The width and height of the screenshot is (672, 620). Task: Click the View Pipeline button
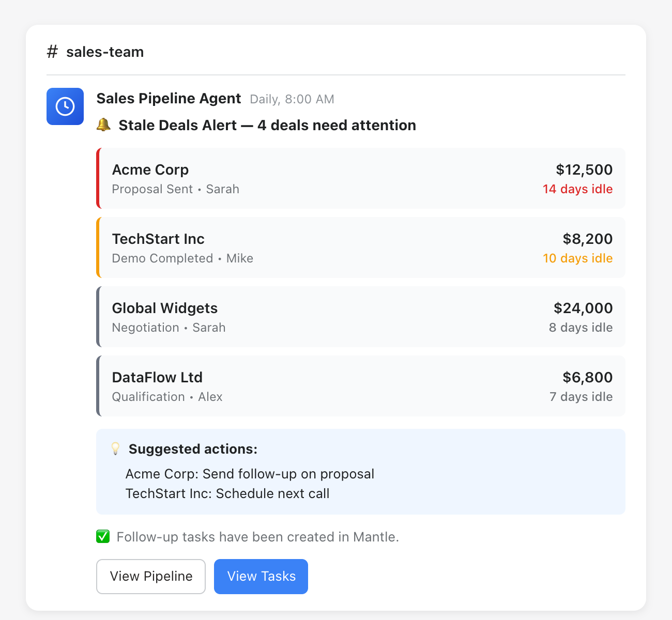(x=150, y=576)
